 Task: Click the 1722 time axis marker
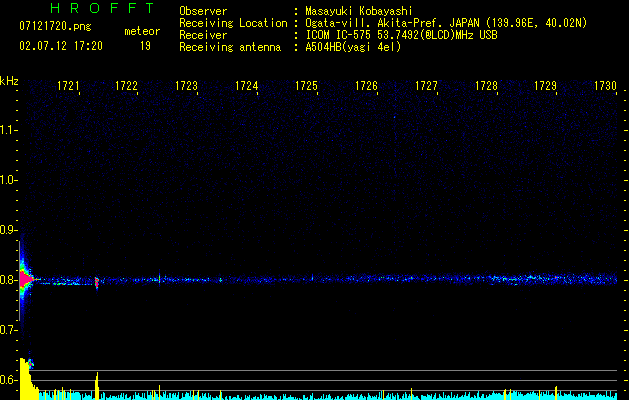pos(126,86)
